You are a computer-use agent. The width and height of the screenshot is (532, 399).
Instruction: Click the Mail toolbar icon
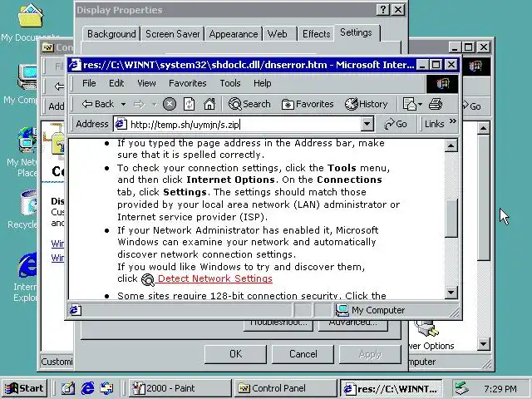(409, 104)
